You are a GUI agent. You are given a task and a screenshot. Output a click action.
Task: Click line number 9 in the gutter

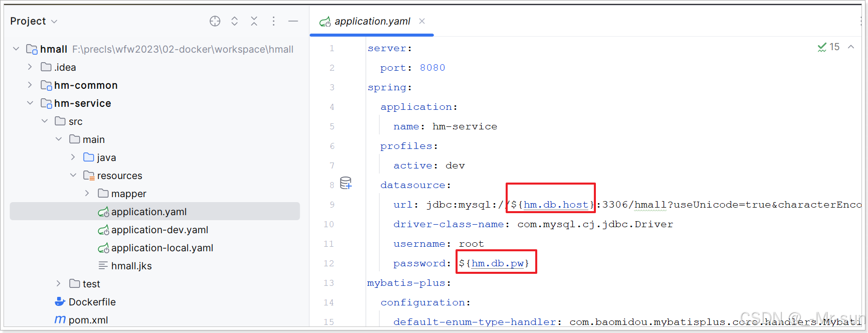pyautogui.click(x=332, y=205)
